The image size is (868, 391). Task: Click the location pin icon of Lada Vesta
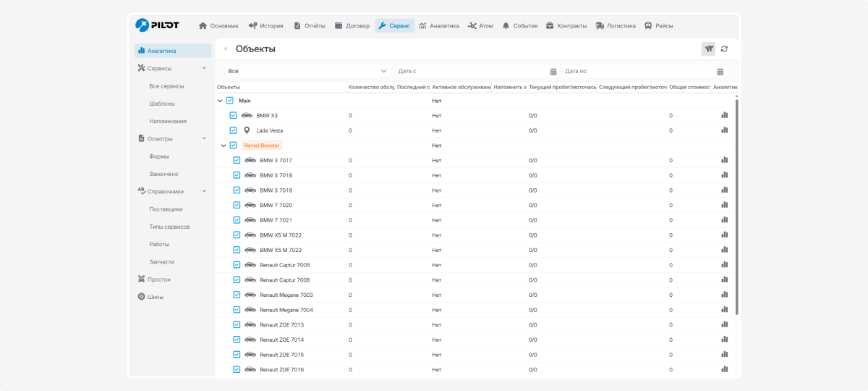point(247,130)
